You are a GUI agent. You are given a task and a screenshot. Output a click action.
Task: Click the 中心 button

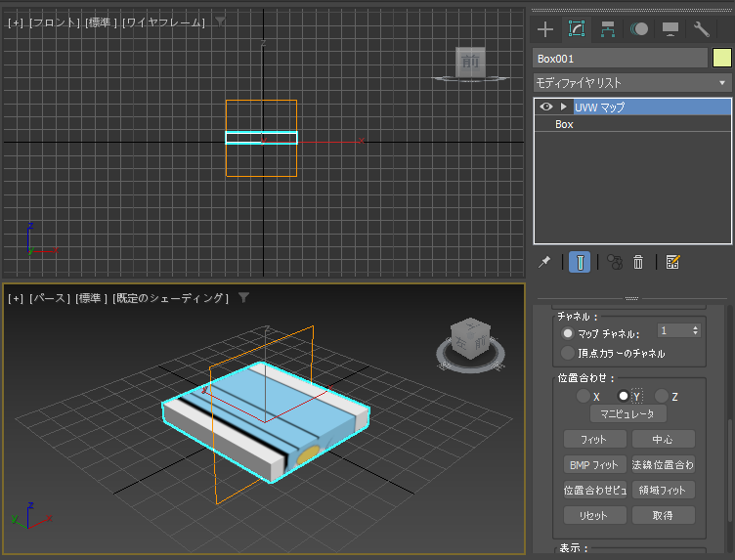pos(664,439)
